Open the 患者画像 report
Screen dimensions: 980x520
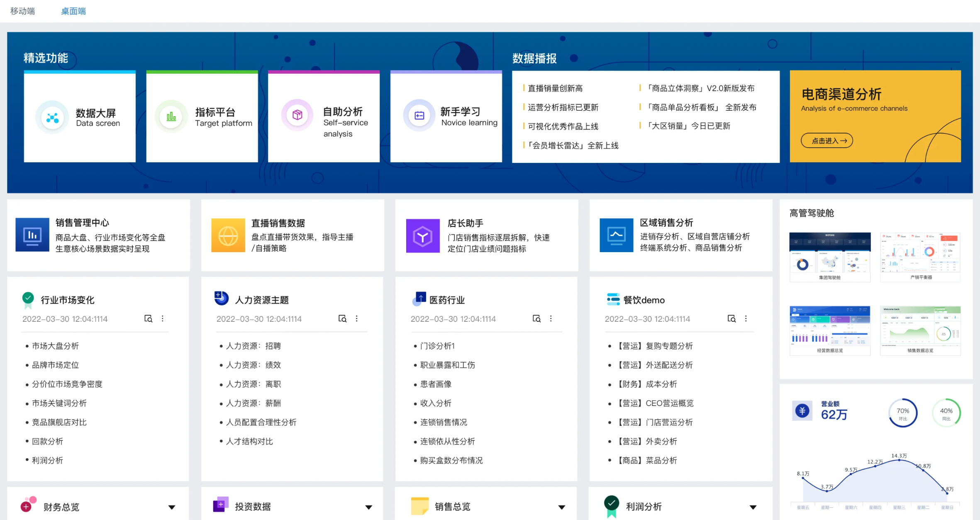pos(436,384)
